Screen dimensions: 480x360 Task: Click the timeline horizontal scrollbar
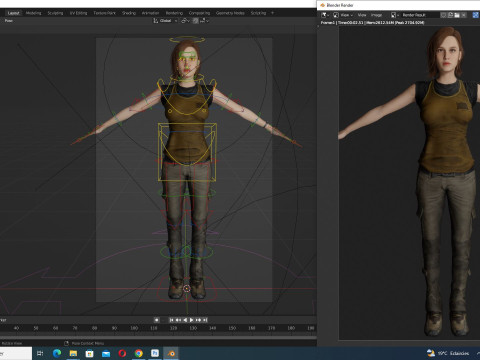click(x=158, y=337)
